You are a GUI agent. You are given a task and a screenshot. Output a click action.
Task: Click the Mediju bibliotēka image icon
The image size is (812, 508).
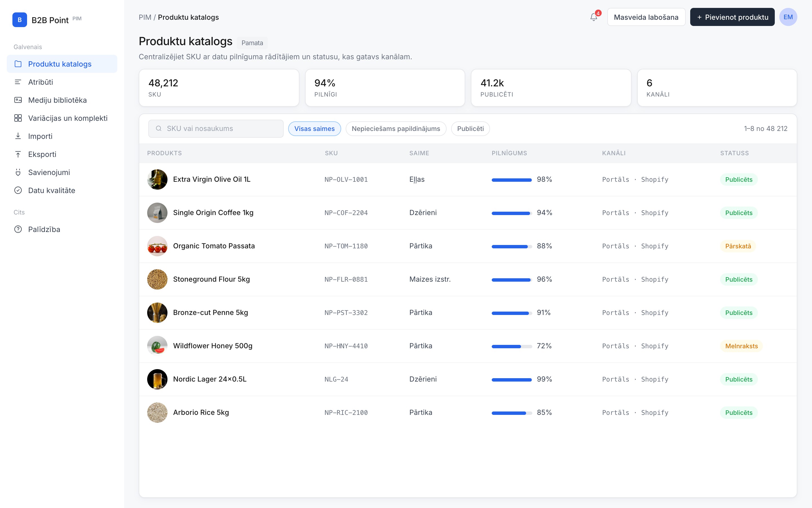click(18, 100)
